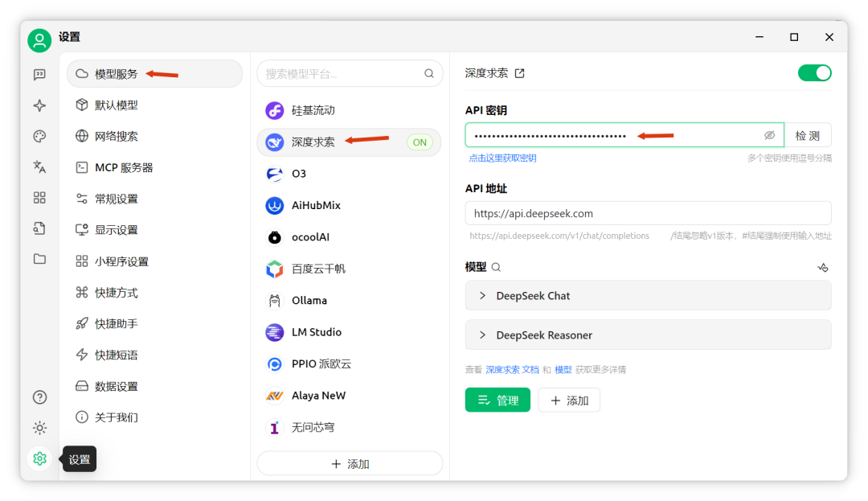Click the API 地址 input field
Image resolution: width=868 pixels, height=501 pixels.
coord(649,214)
